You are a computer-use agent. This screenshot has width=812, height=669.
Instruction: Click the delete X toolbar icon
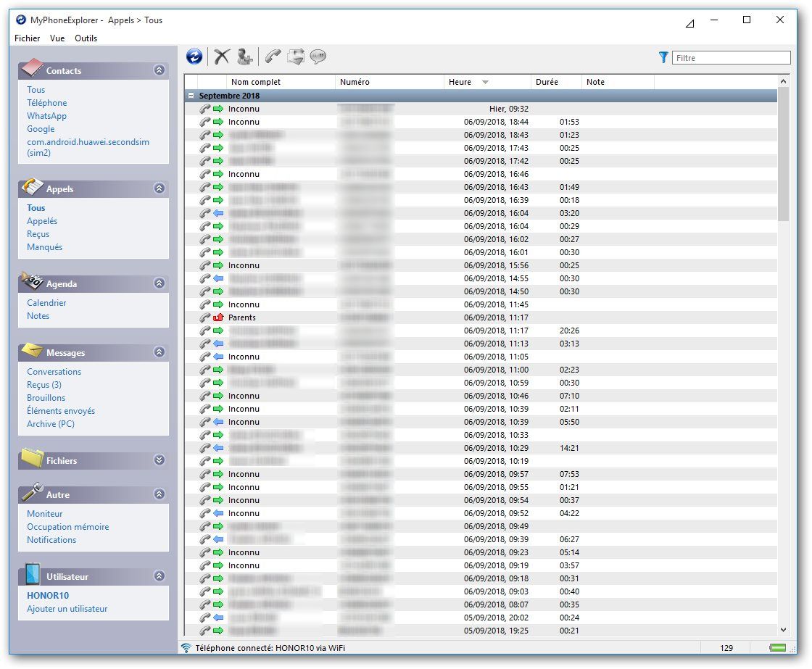[x=222, y=57]
